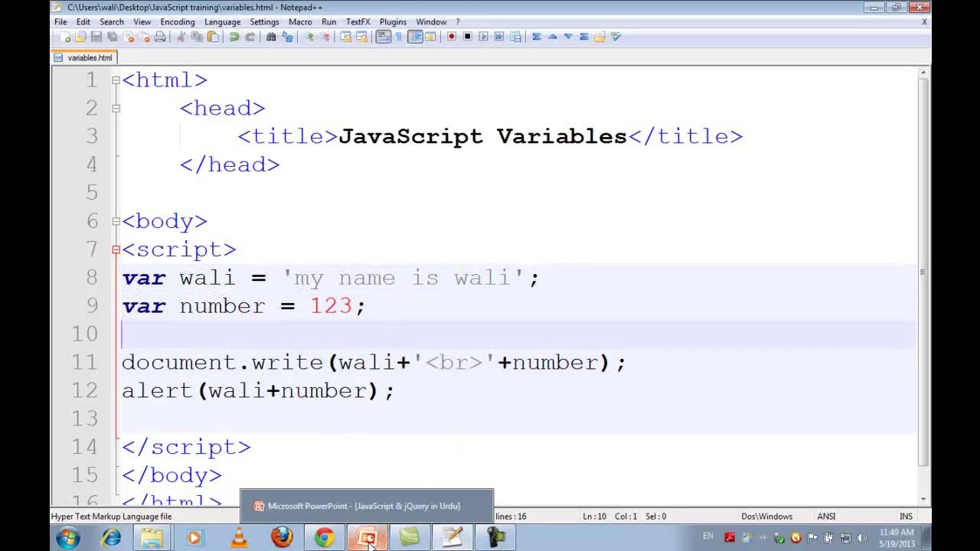The height and width of the screenshot is (551, 980).
Task: Click the New file toolbar icon
Action: [x=65, y=37]
